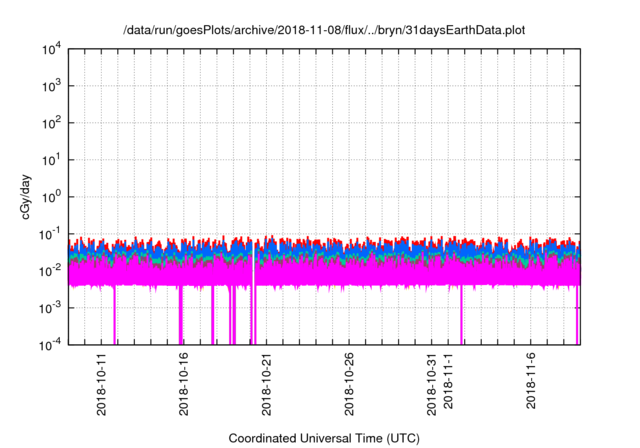Click the cGy/day y-axis label

(x=26, y=197)
